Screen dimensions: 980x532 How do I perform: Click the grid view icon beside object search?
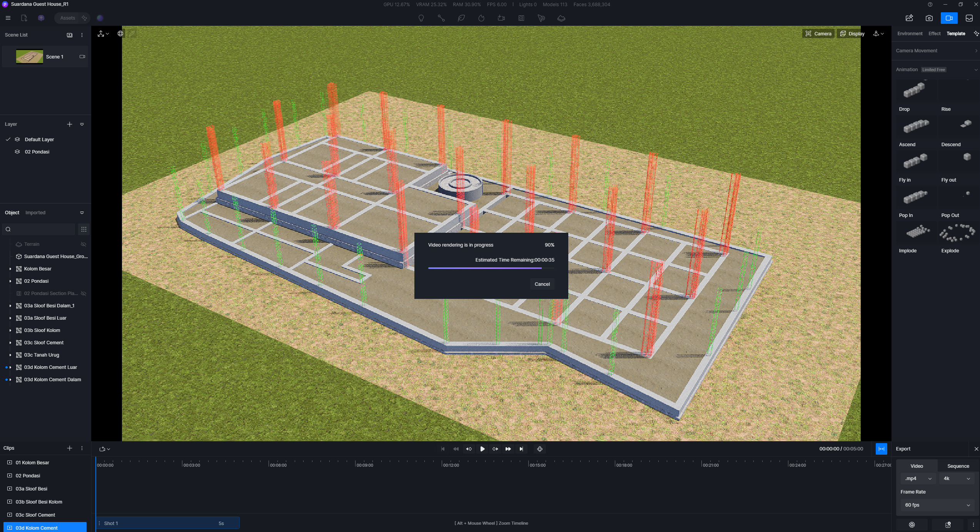coord(83,229)
